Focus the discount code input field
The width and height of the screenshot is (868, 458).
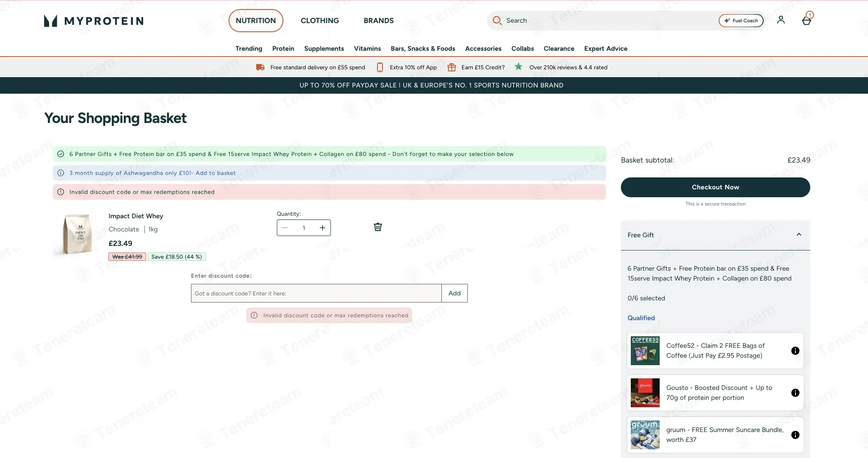click(316, 293)
